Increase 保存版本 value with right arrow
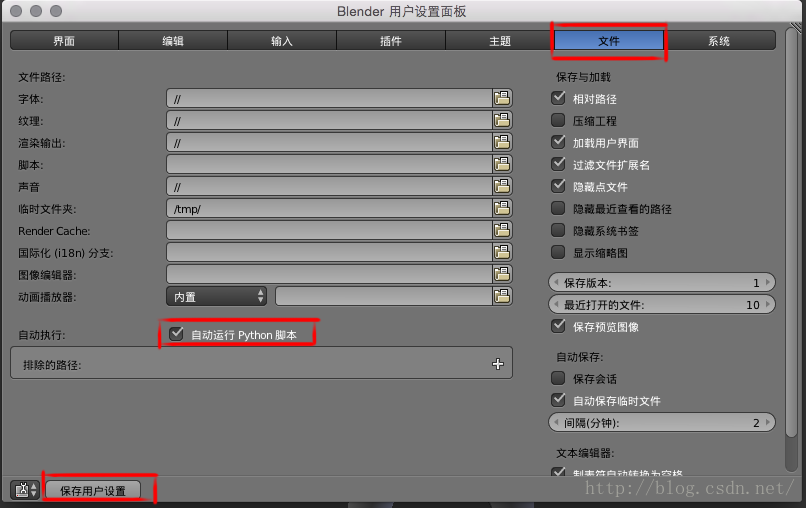Viewport: 806px width, 508px height. 768,282
